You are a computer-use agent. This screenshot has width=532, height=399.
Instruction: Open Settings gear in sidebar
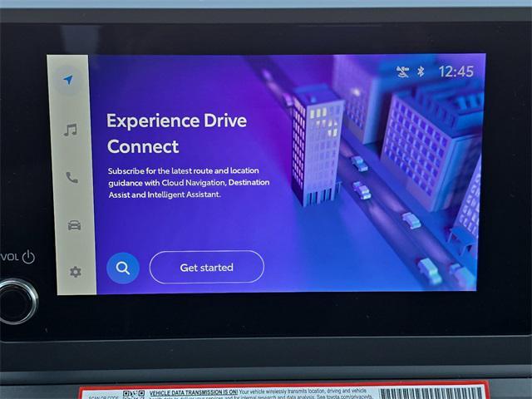[x=76, y=272]
